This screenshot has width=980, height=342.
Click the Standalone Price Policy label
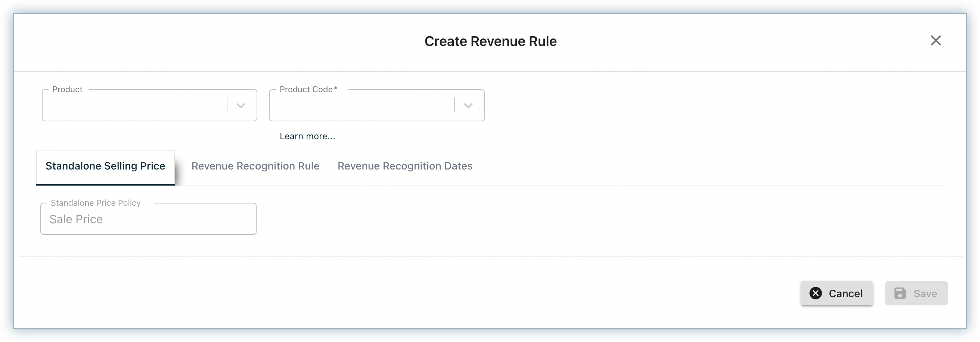click(96, 203)
